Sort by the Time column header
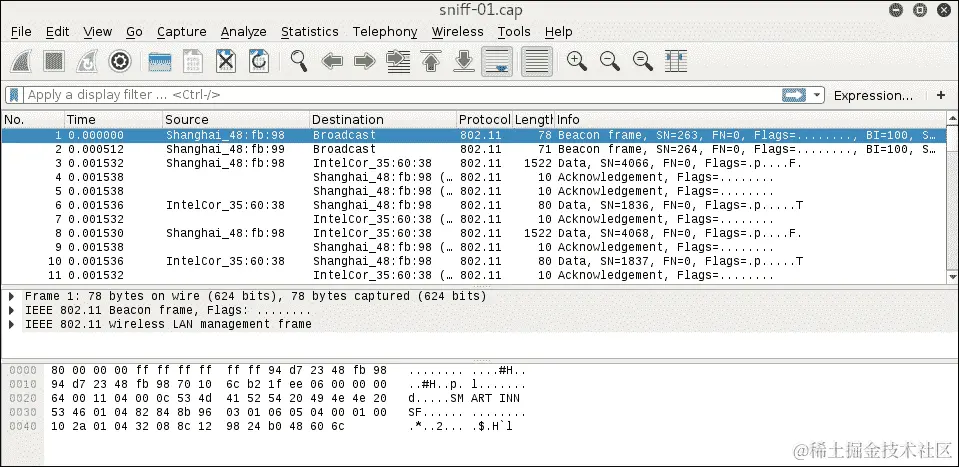 [x=113, y=119]
